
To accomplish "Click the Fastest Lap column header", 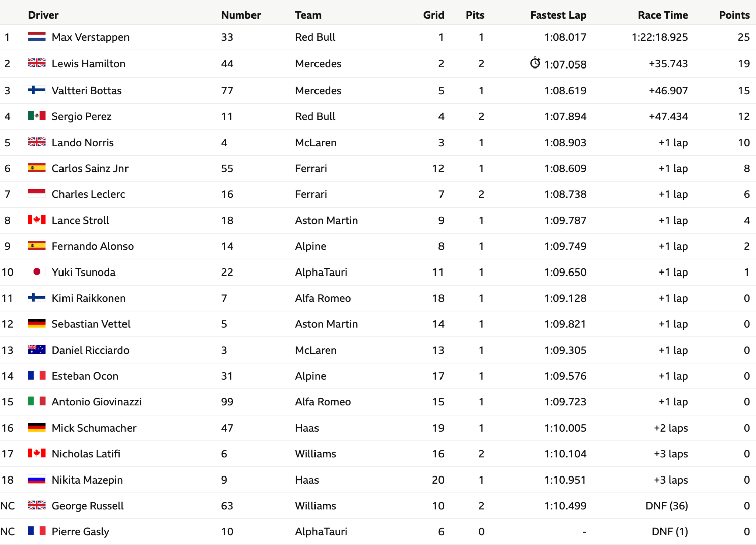I will pos(558,15).
